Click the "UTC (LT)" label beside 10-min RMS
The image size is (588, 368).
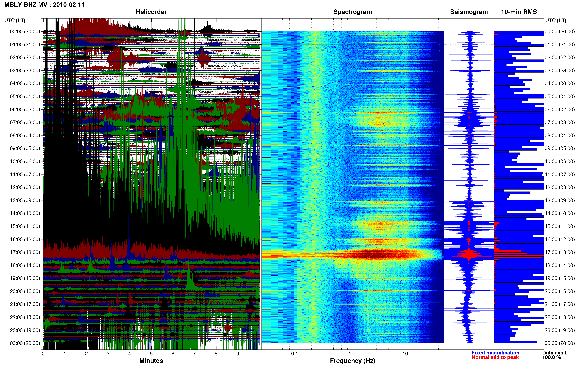click(x=556, y=20)
